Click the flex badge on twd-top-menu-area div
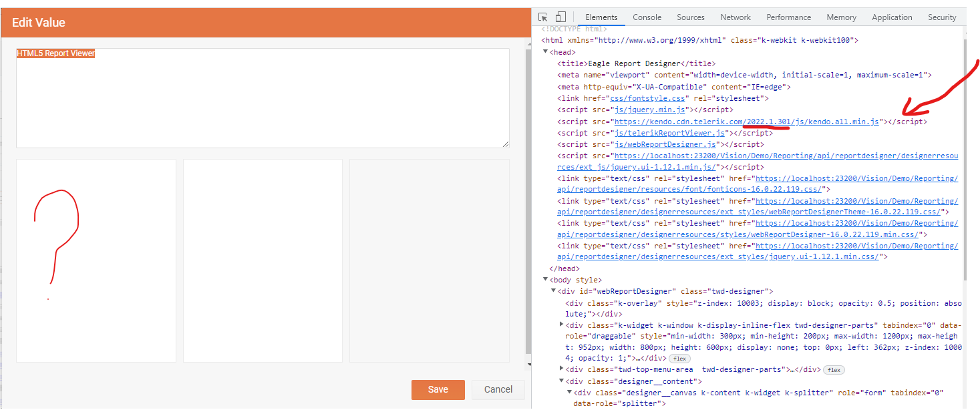This screenshot has height=414, width=980. [833, 370]
